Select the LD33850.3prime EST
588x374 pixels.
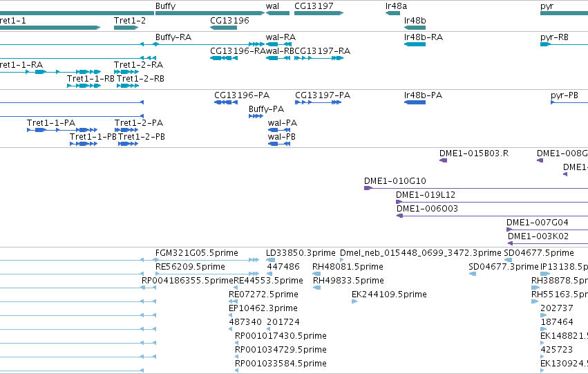(x=270, y=260)
